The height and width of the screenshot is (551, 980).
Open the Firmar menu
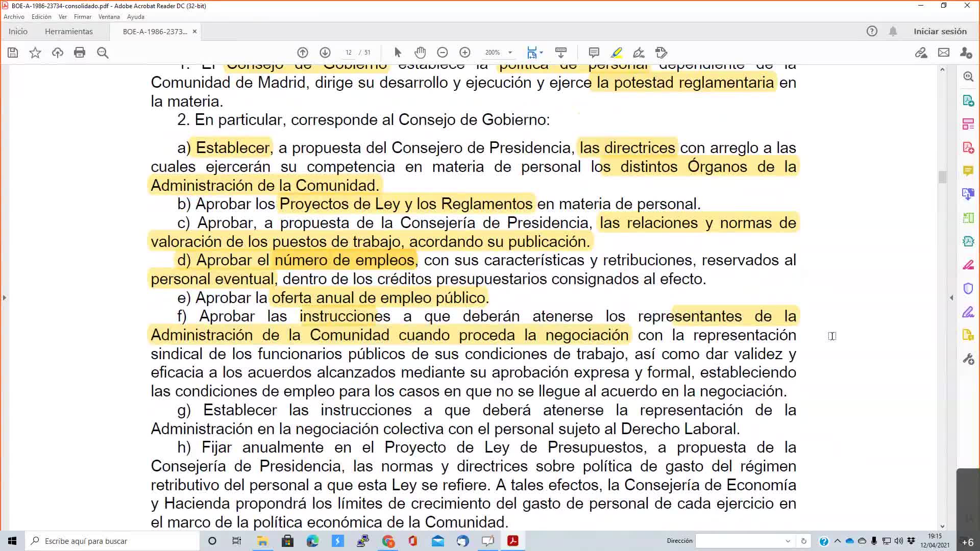pyautogui.click(x=82, y=17)
